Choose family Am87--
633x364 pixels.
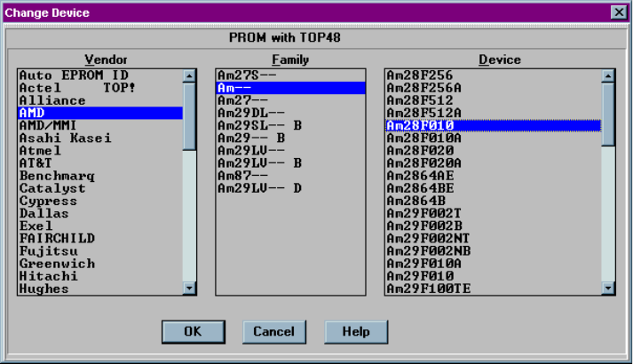(x=290, y=176)
